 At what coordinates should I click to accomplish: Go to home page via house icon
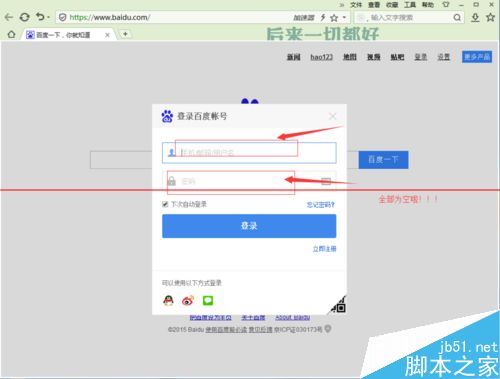tap(11, 35)
